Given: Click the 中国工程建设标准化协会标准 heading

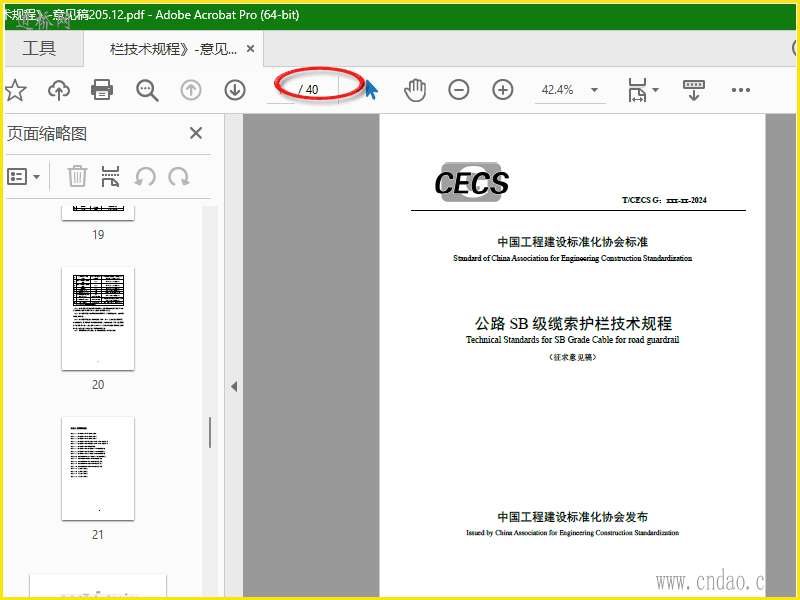Looking at the screenshot, I should [573, 242].
